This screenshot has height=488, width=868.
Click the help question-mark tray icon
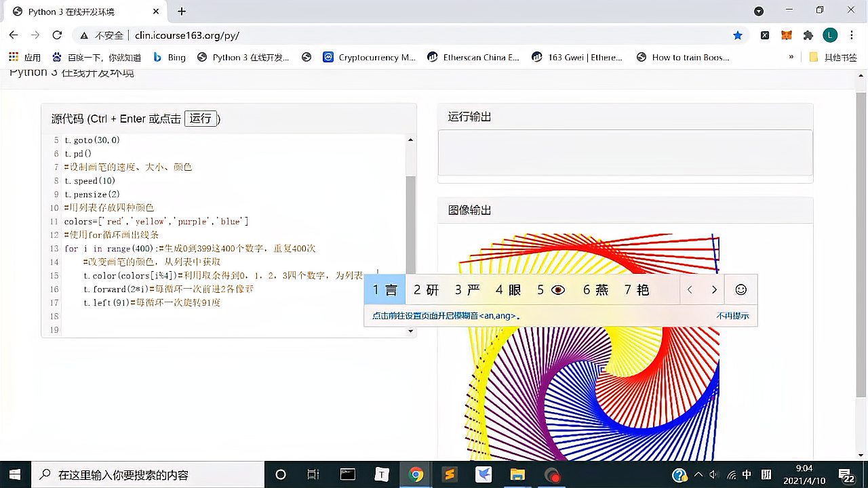[x=679, y=474]
